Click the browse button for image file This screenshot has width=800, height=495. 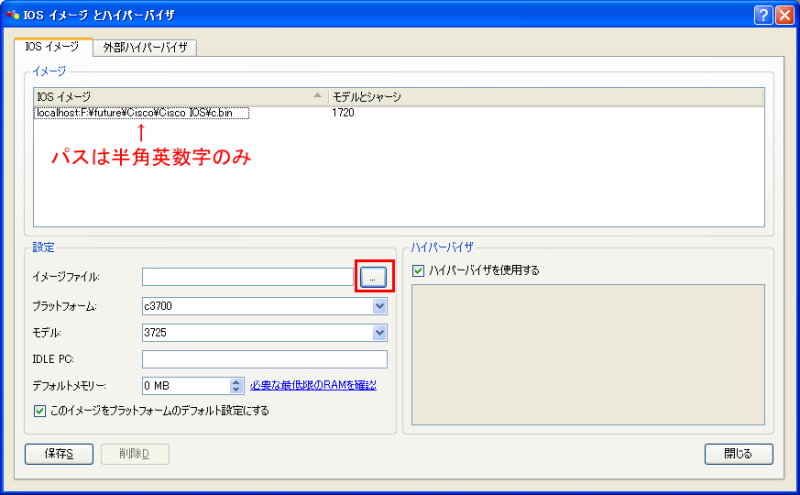tap(373, 277)
